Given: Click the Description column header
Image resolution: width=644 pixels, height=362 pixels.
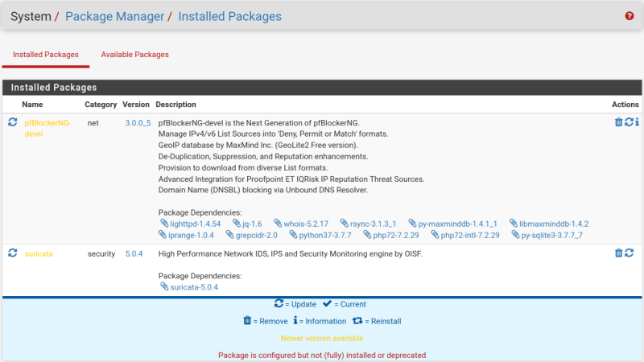Looking at the screenshot, I should tap(175, 105).
